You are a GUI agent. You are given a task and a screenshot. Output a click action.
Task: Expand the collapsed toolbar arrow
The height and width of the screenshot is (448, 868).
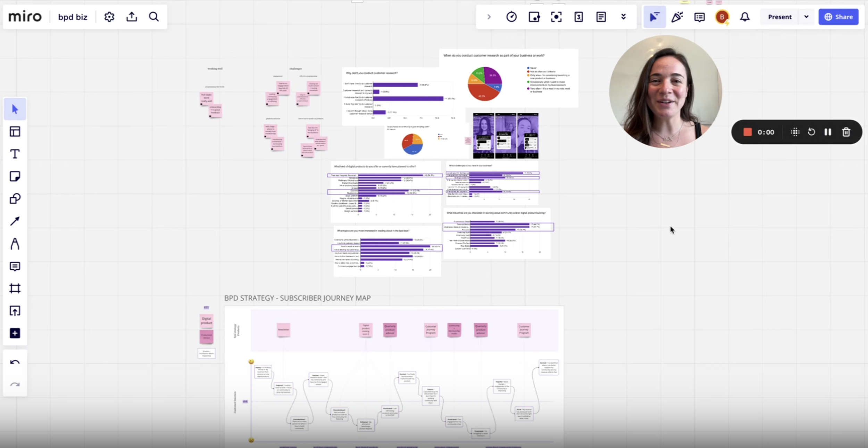489,17
